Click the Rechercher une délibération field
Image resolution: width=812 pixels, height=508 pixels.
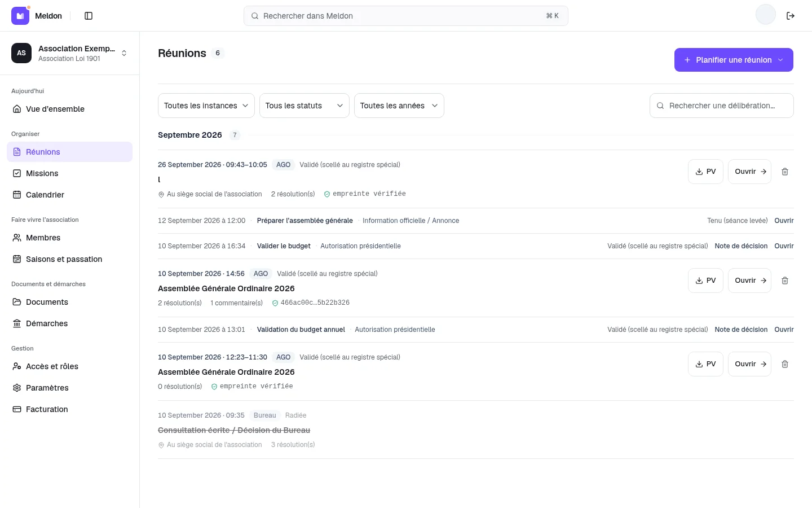coord(722,106)
